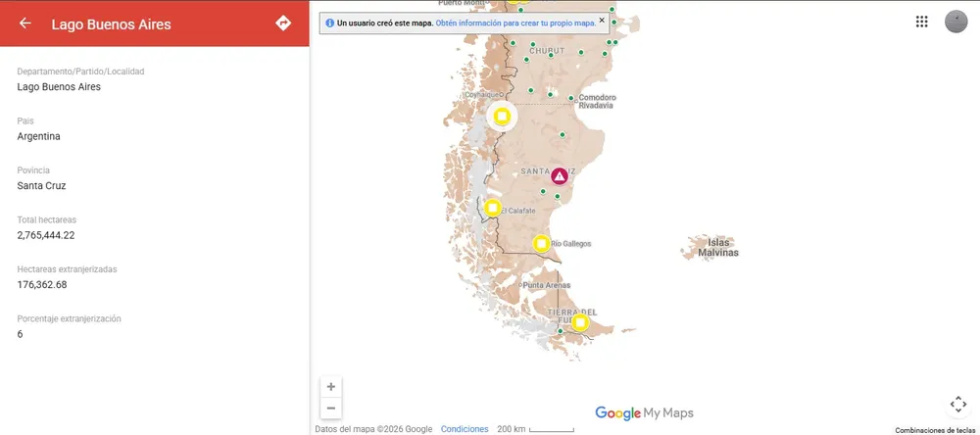Click the country value 'Argentina'

(39, 136)
